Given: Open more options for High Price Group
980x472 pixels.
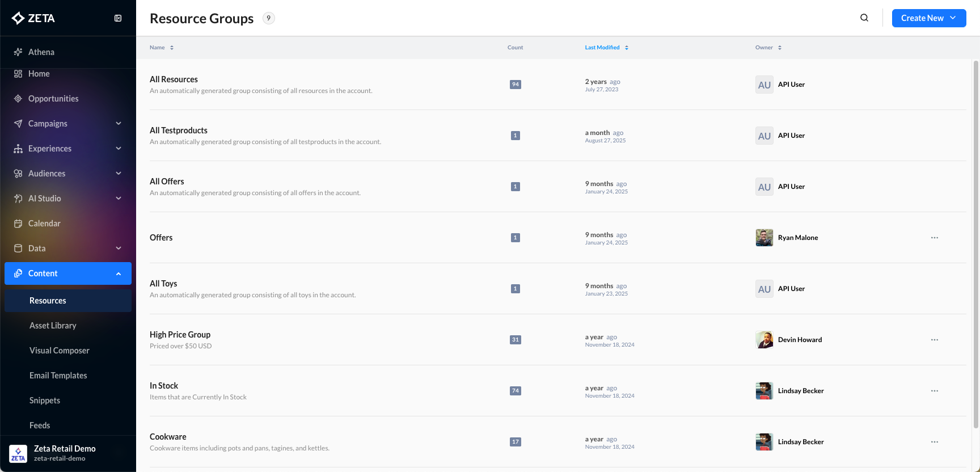Looking at the screenshot, I should (934, 340).
